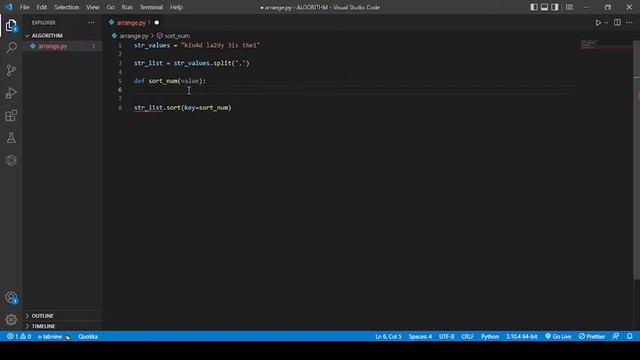Open notifications bell icon
Image resolution: width=640 pixels, height=360 pixels.
point(630,337)
